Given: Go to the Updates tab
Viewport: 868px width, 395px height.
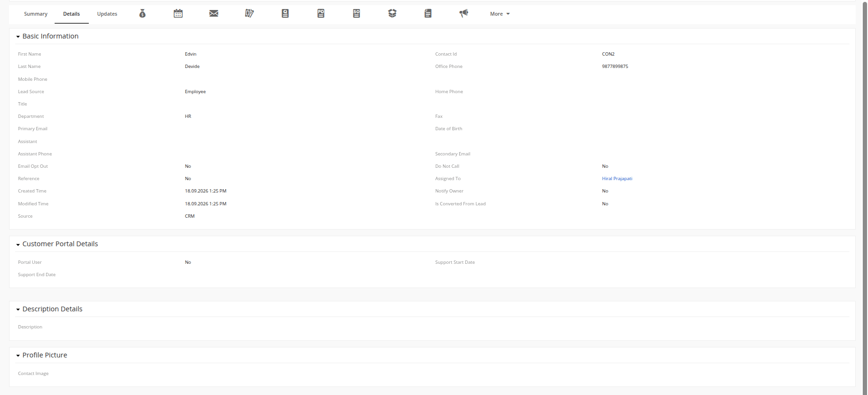Looking at the screenshot, I should [107, 14].
